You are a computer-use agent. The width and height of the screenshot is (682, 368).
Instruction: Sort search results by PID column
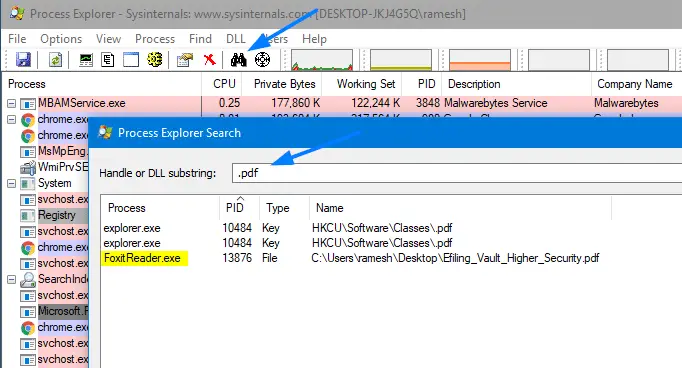[240, 208]
